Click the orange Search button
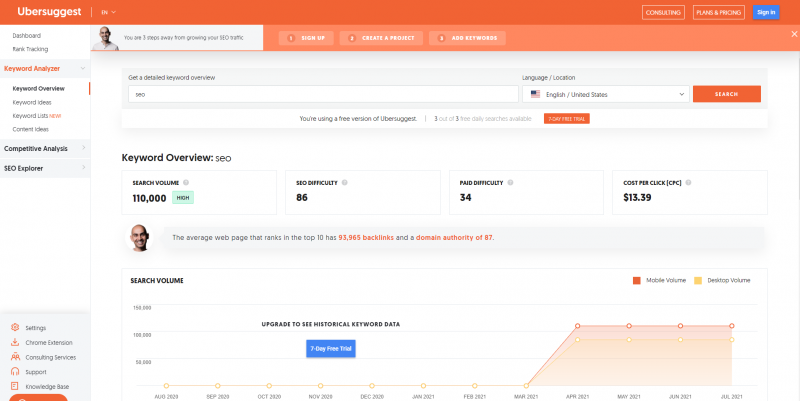This screenshot has width=800, height=401. point(727,94)
